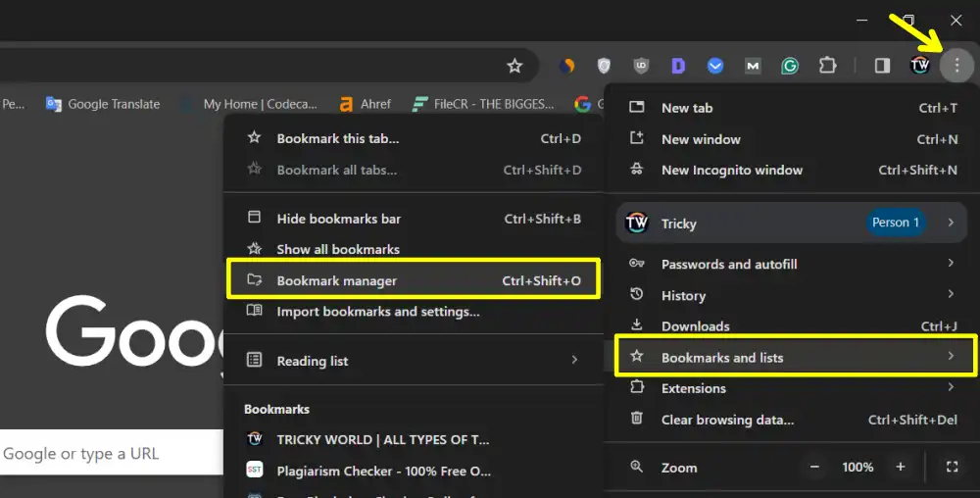This screenshot has width=980, height=498.
Task: Decrease zoom with the minus button
Action: coord(814,467)
